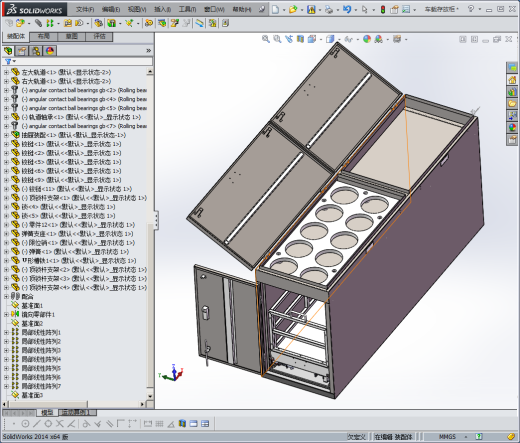This screenshot has width=520, height=443.
Task: Click the Rebuild traffic light icon
Action: [x=383, y=10]
